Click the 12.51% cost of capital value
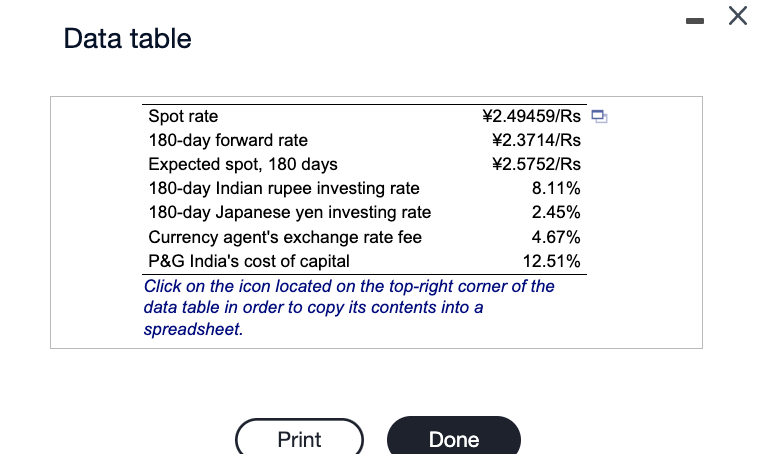 coord(552,261)
